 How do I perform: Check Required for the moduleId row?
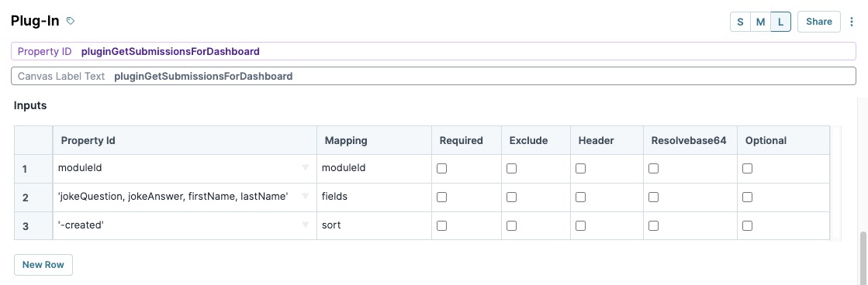click(441, 169)
